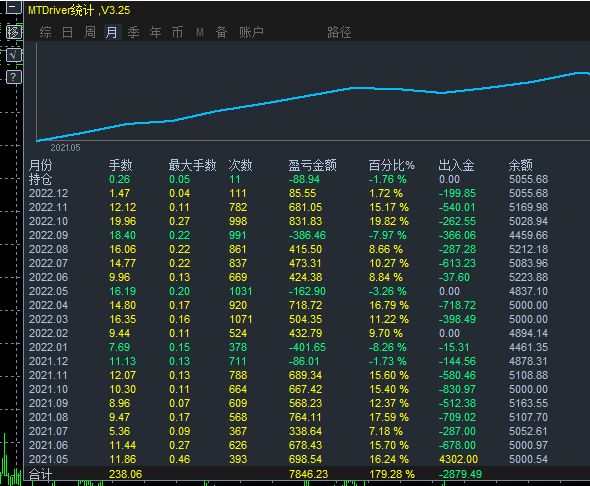Viewport: 590px width, 486px height.
Task: Open the 备 notes tab
Action: [221, 32]
